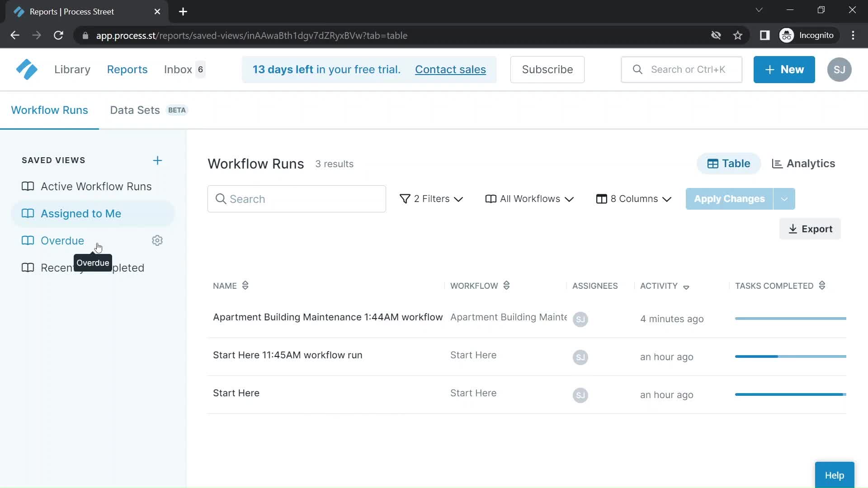The height and width of the screenshot is (488, 868).
Task: Click SJ assignee avatar in last Start Here row
Action: (580, 395)
